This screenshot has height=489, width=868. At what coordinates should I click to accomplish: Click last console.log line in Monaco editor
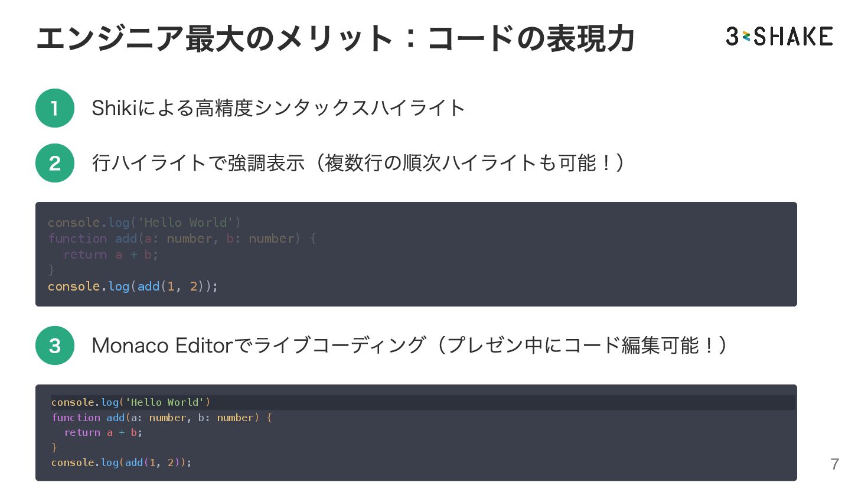(x=121, y=462)
